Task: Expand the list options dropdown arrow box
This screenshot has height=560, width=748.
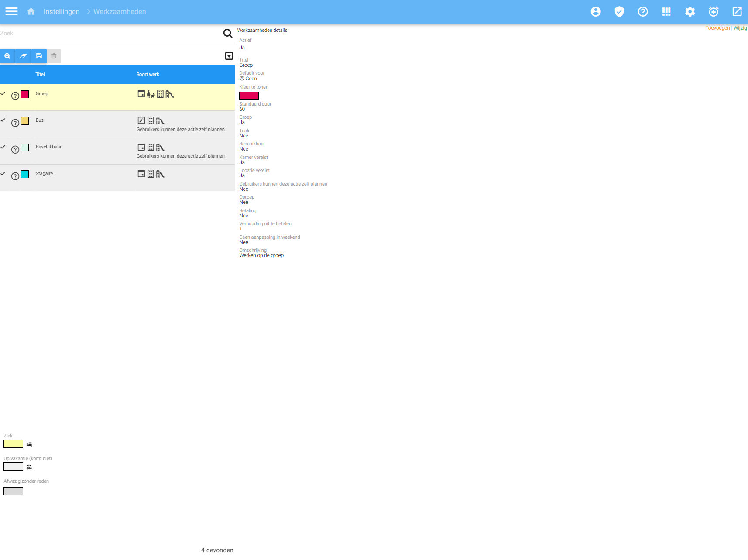Action: point(229,56)
